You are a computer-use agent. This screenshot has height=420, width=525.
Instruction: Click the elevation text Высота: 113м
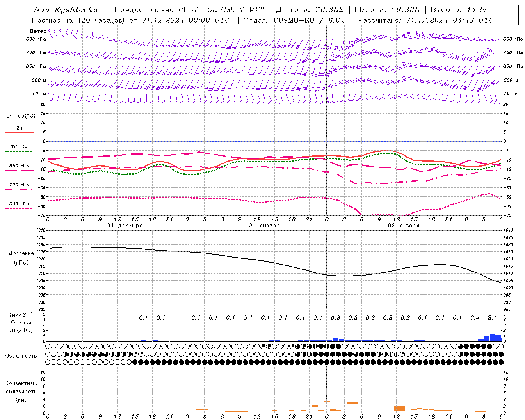pyautogui.click(x=459, y=10)
